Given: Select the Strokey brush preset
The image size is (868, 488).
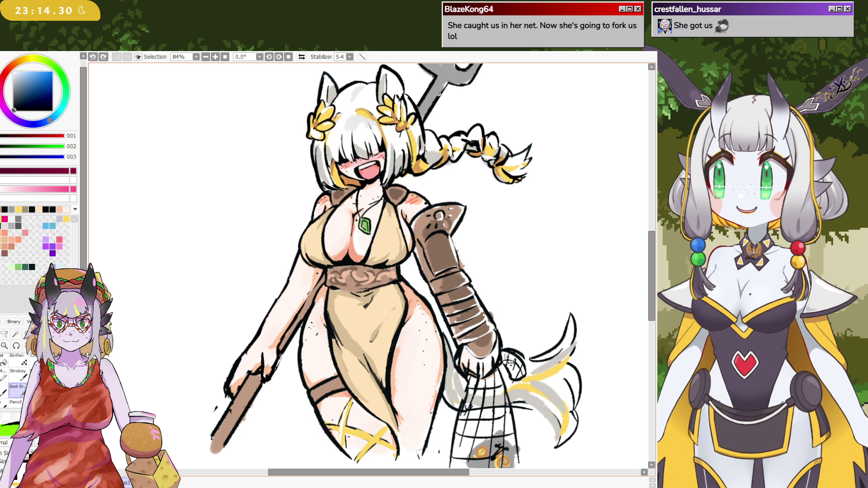Looking at the screenshot, I should coord(18,375).
